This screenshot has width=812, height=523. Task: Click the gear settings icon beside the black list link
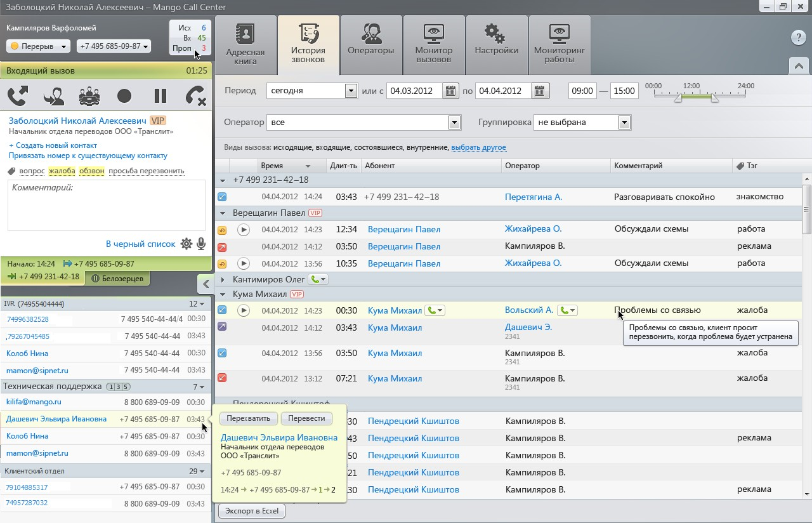[188, 243]
